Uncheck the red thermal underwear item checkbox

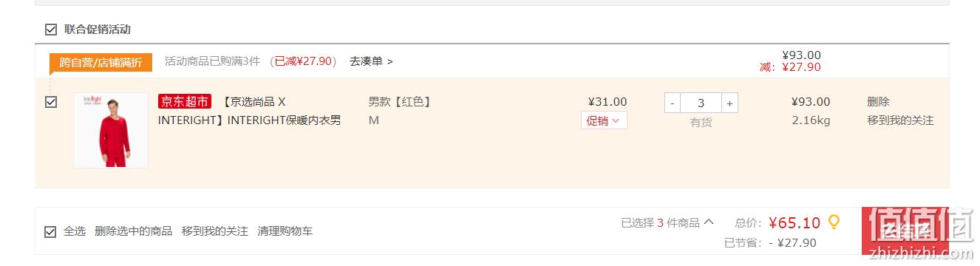tap(51, 102)
